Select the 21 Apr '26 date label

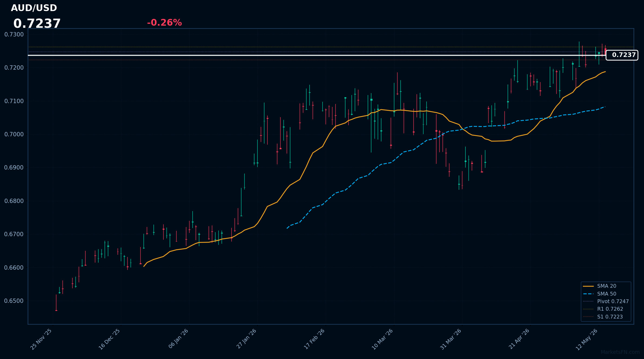click(519, 339)
